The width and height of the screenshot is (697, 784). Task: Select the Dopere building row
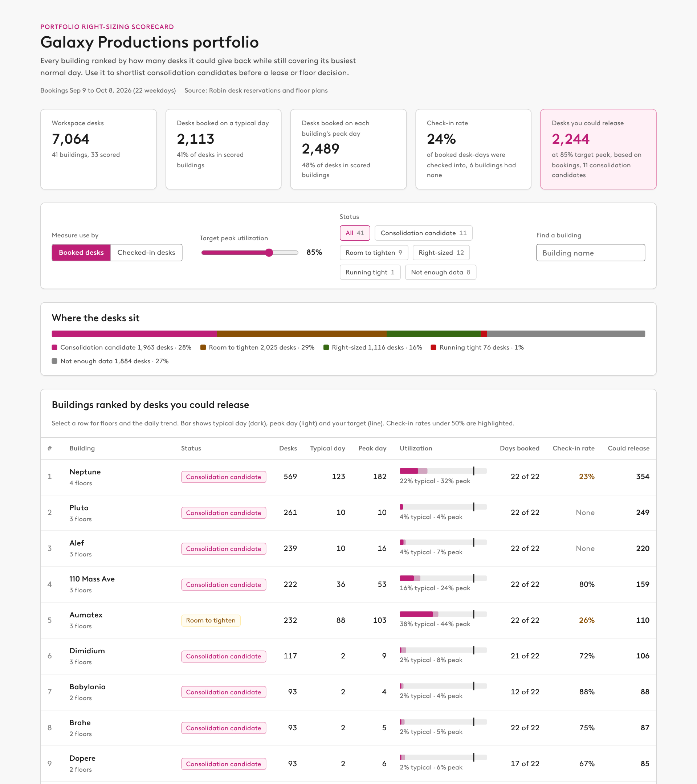[x=348, y=764]
